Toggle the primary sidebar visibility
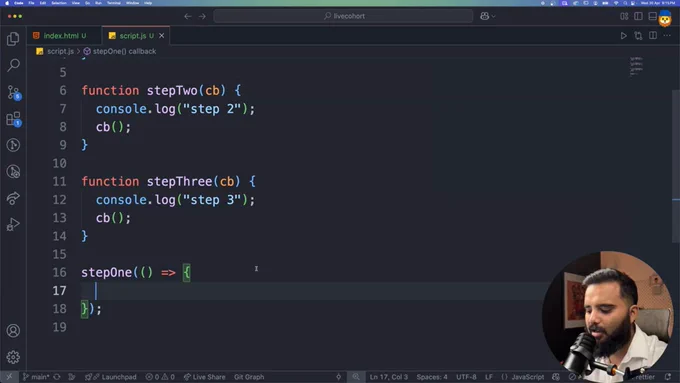This screenshot has width=680, height=383. (x=638, y=16)
